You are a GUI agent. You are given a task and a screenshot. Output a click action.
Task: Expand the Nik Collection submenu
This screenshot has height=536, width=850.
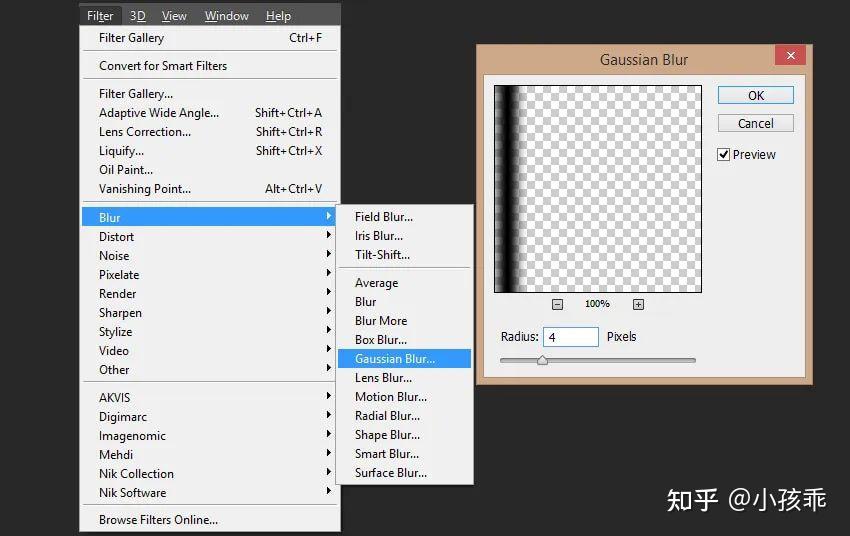coord(210,473)
